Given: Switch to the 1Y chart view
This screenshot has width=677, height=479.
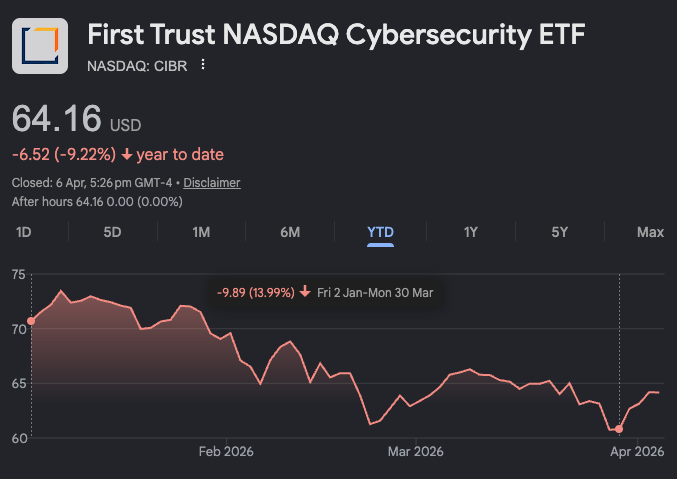Looking at the screenshot, I should (470, 232).
